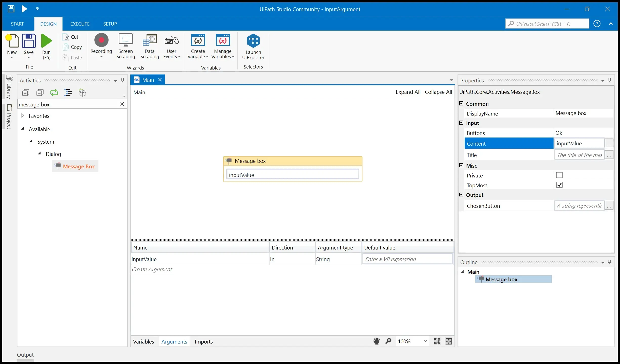This screenshot has width=620, height=364.
Task: Switch to the SETUP ribbon tab
Action: click(x=110, y=24)
